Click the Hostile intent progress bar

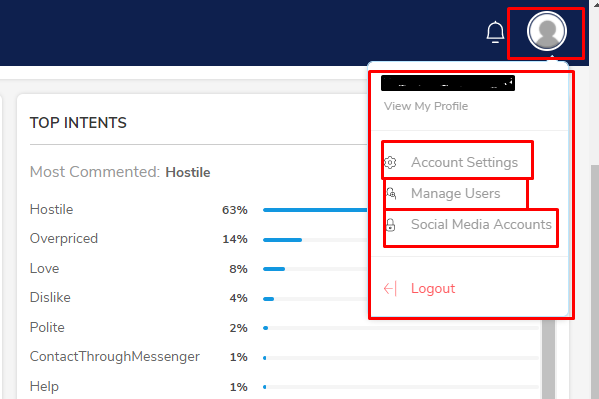(315, 210)
